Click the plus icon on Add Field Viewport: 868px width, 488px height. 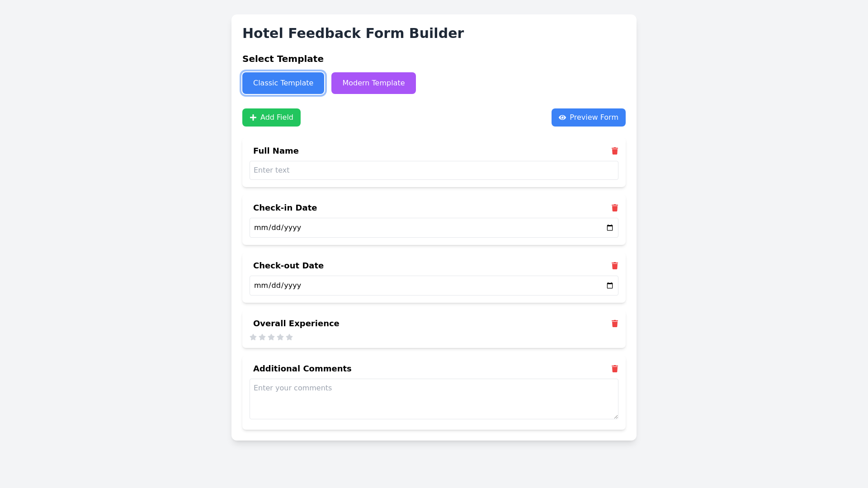253,117
